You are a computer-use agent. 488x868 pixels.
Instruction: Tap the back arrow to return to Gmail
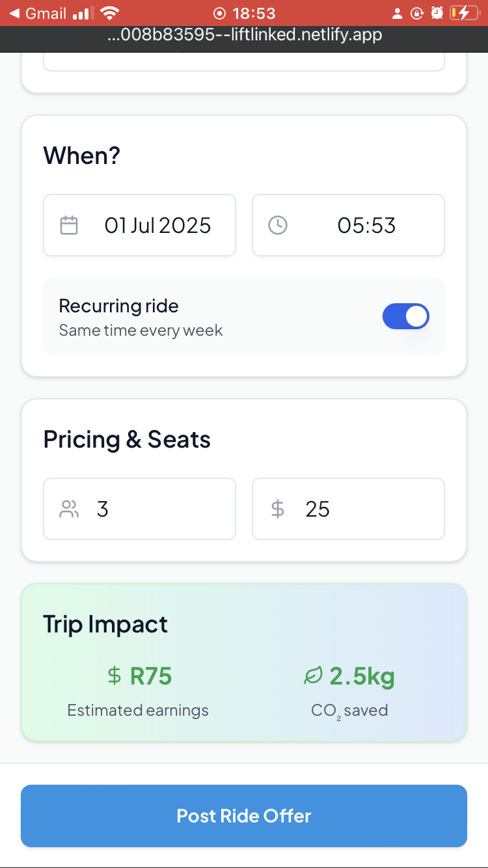click(14, 13)
